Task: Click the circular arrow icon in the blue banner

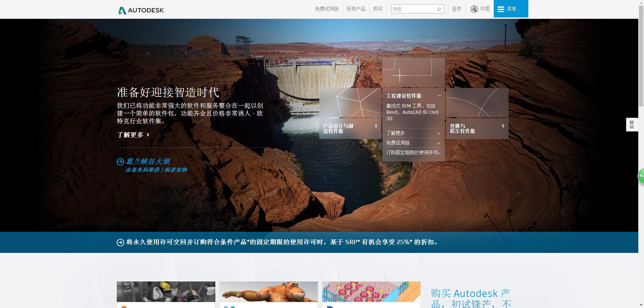Action: point(120,242)
